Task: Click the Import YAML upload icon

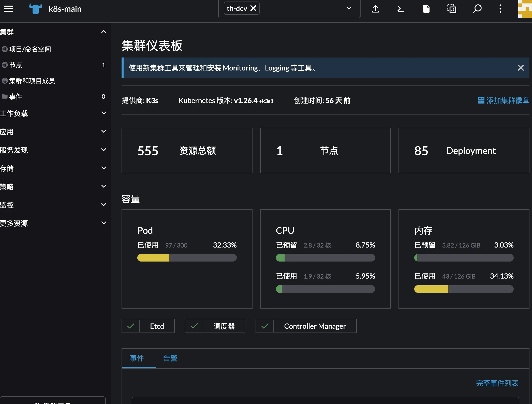Action: click(x=376, y=9)
